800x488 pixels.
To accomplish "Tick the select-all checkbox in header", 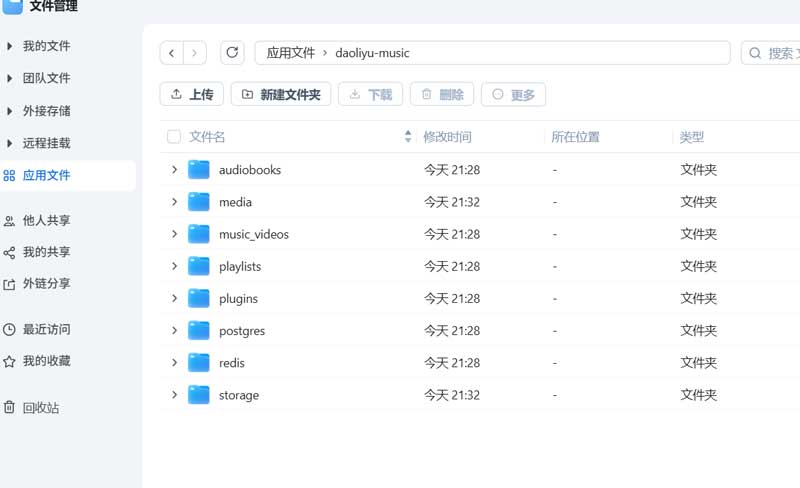I will click(x=174, y=137).
